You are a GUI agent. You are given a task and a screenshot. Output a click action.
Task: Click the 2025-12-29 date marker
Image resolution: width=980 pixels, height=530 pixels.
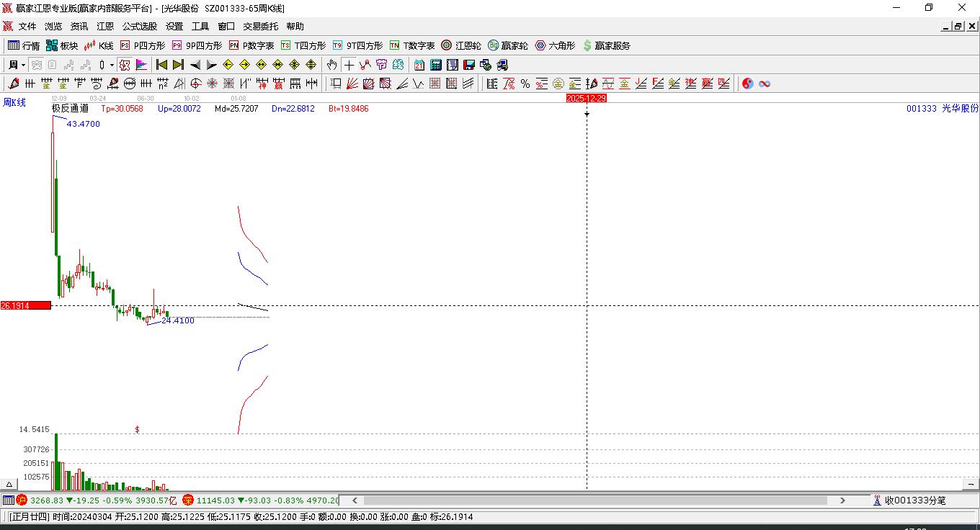click(x=587, y=98)
